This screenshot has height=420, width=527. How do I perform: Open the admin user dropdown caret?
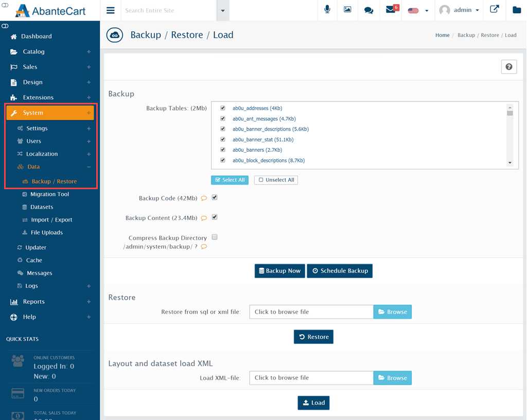pyautogui.click(x=477, y=10)
